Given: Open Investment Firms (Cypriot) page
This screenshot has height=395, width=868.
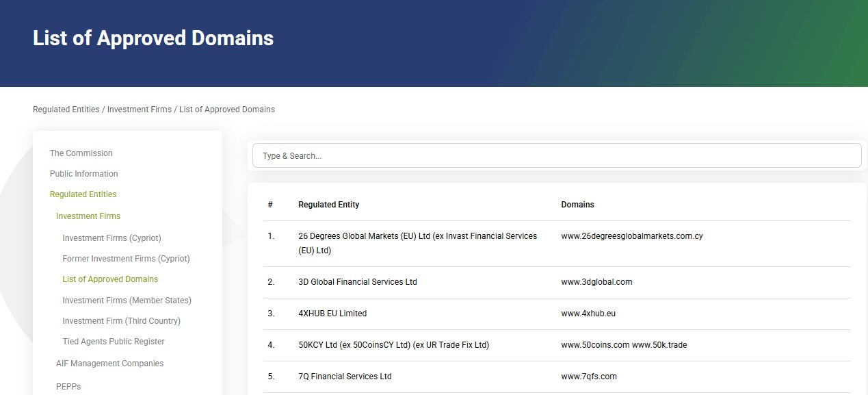Looking at the screenshot, I should click(111, 238).
